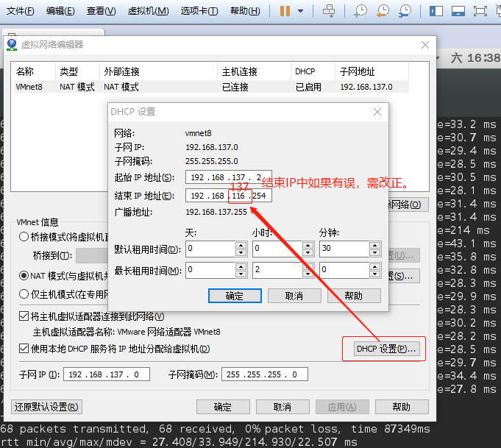The height and width of the screenshot is (448, 501).
Task: Click 取消 in the Virtual Network Editor
Action: click(283, 407)
